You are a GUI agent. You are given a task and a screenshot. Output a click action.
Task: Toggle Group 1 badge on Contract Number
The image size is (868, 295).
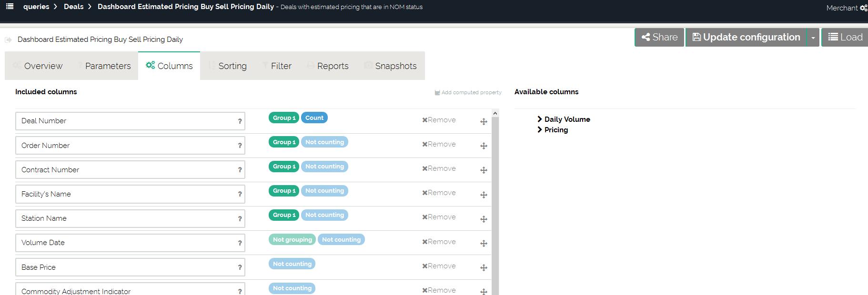tap(283, 167)
